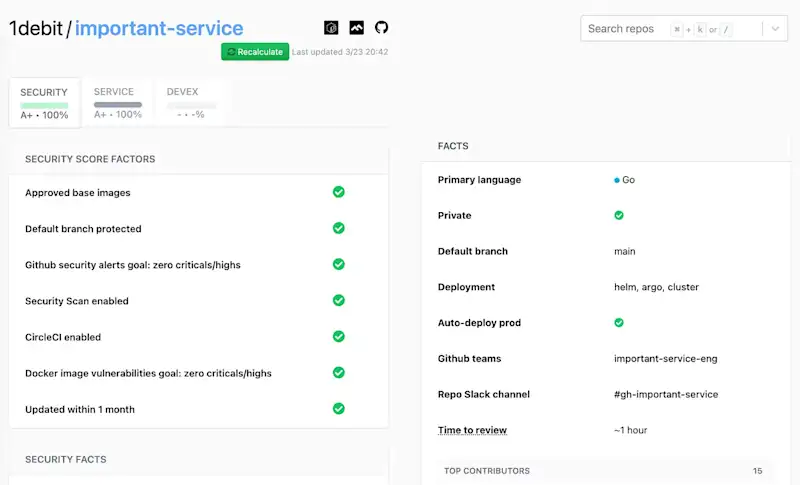The height and width of the screenshot is (485, 800).
Task: Click the Repo Slack channel label
Action: [484, 394]
